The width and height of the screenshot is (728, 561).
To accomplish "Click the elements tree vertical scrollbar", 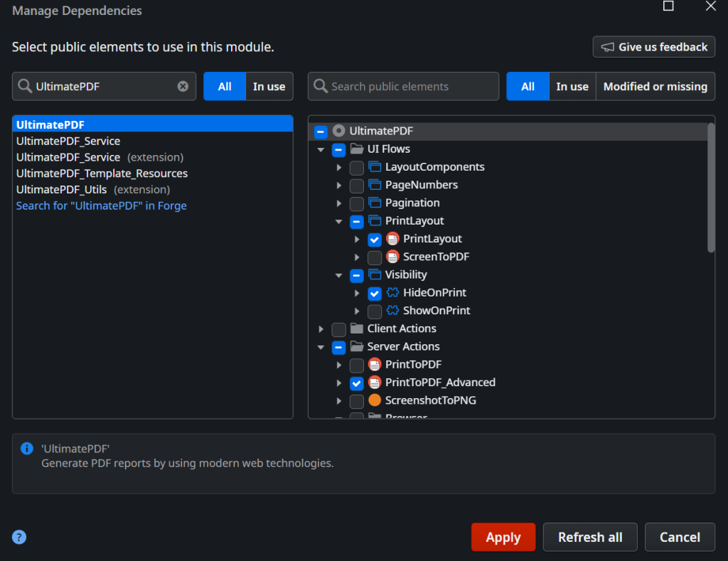I will coord(710,188).
